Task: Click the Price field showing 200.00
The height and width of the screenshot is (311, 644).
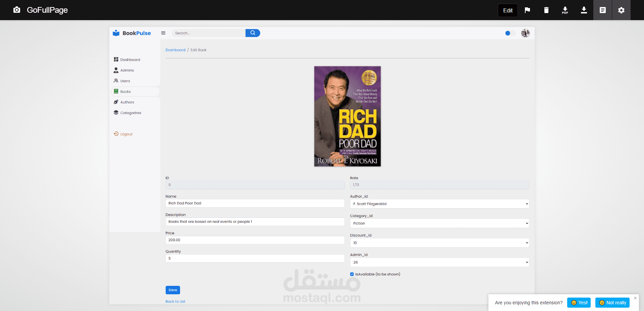Action: click(255, 240)
